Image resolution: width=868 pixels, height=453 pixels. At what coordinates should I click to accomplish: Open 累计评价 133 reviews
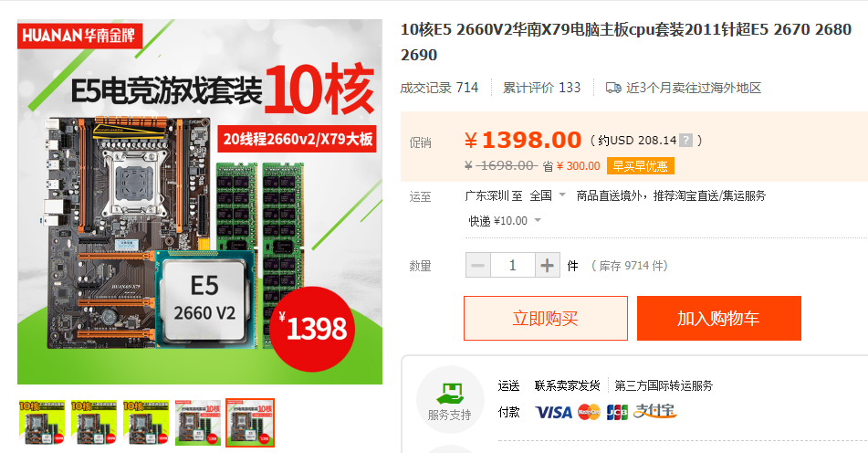[x=541, y=88]
